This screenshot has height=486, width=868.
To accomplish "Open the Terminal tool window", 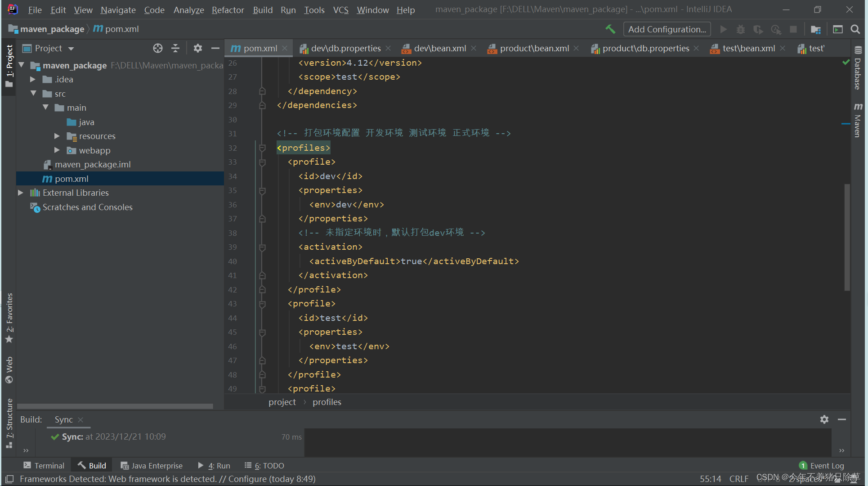I will point(44,465).
